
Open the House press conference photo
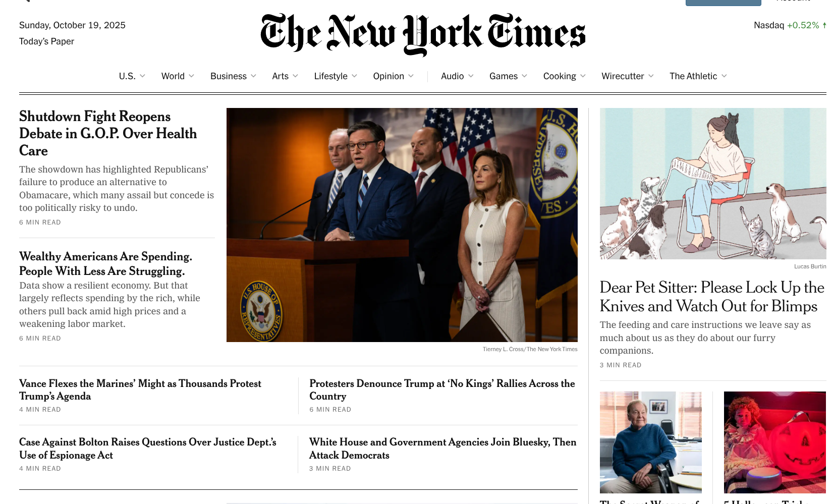coord(402,225)
